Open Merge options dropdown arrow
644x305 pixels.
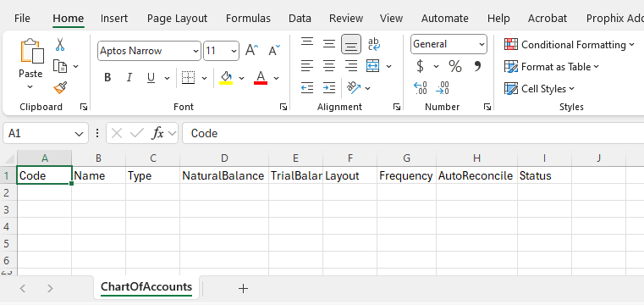click(389, 66)
